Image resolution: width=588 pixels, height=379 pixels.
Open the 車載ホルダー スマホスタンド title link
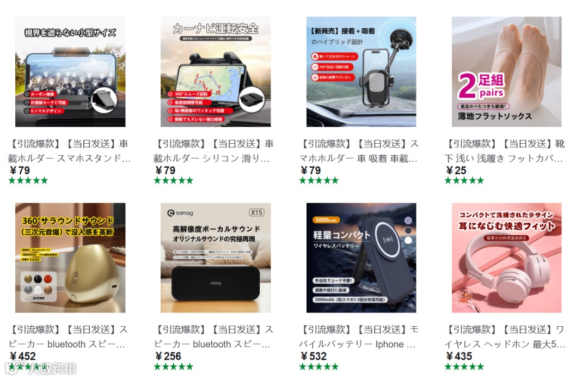69,151
